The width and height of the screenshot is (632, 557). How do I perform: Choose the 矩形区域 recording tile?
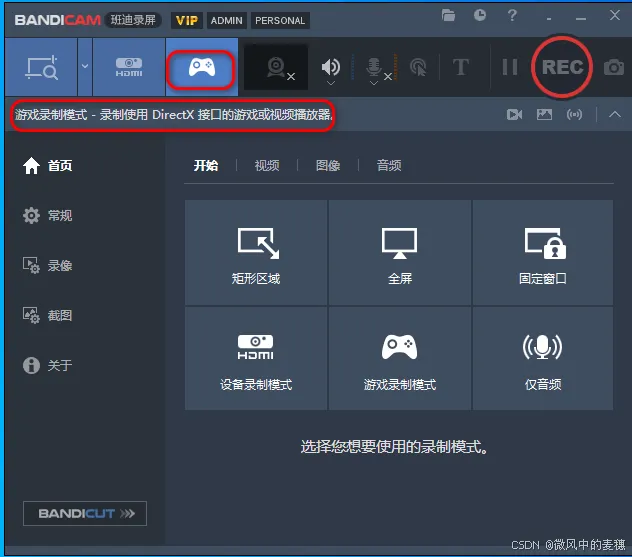tap(256, 253)
